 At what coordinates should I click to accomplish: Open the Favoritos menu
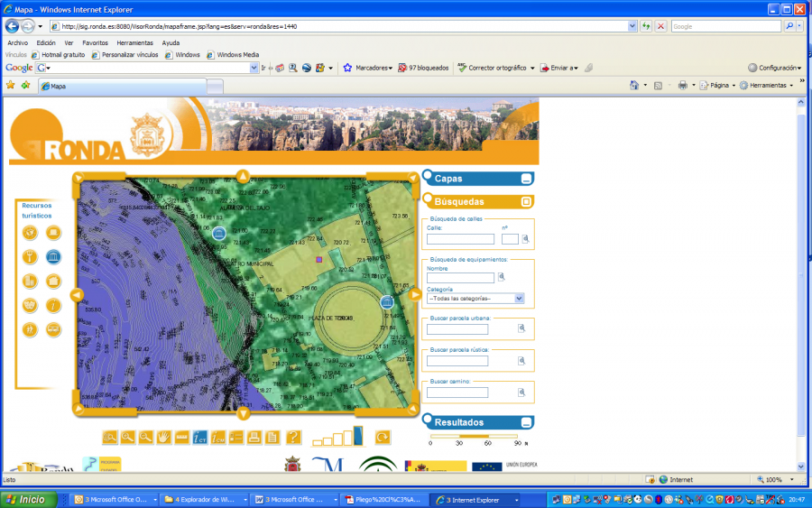click(x=95, y=42)
